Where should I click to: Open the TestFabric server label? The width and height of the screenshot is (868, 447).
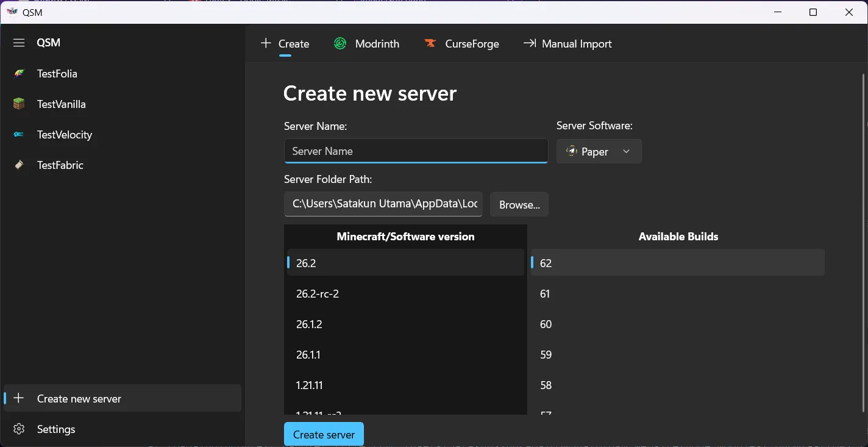coord(60,165)
